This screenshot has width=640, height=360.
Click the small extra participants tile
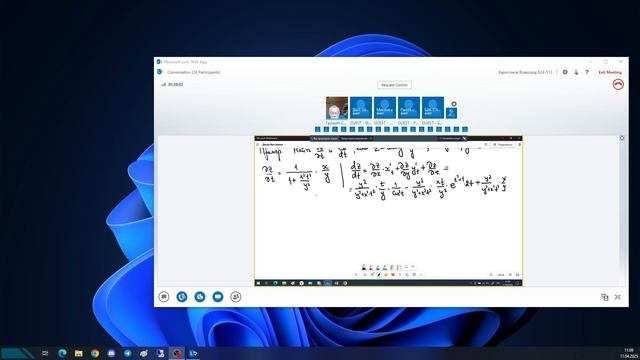click(x=451, y=113)
